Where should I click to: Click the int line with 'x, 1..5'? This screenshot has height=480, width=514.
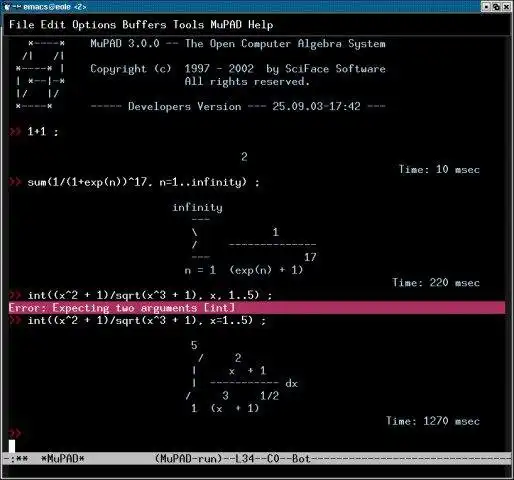[x=150, y=295]
